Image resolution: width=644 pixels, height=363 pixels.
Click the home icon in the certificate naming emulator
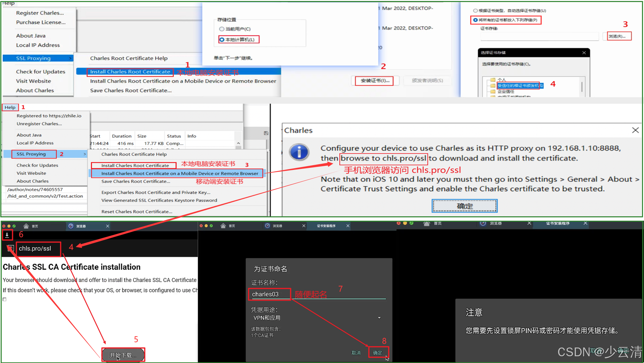click(x=223, y=226)
